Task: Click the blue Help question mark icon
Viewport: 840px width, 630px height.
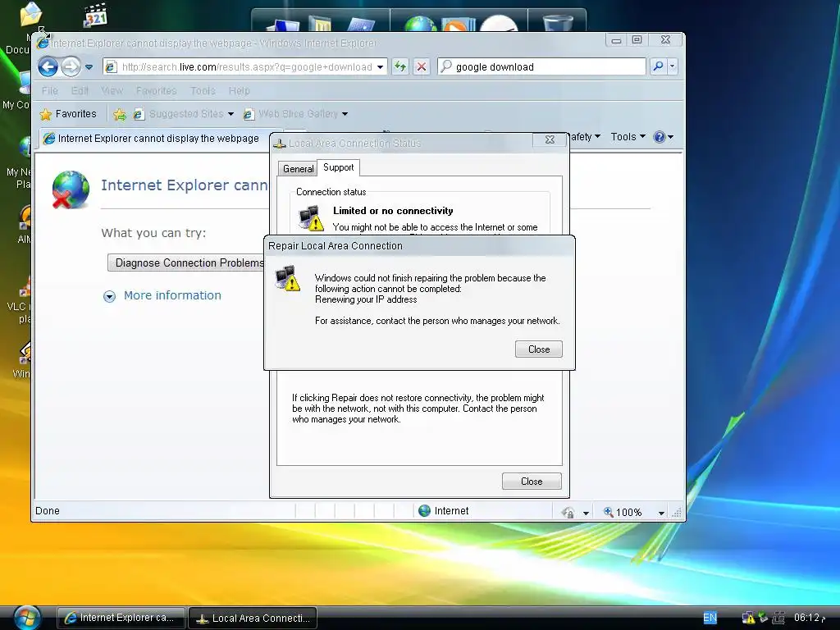Action: (x=660, y=137)
